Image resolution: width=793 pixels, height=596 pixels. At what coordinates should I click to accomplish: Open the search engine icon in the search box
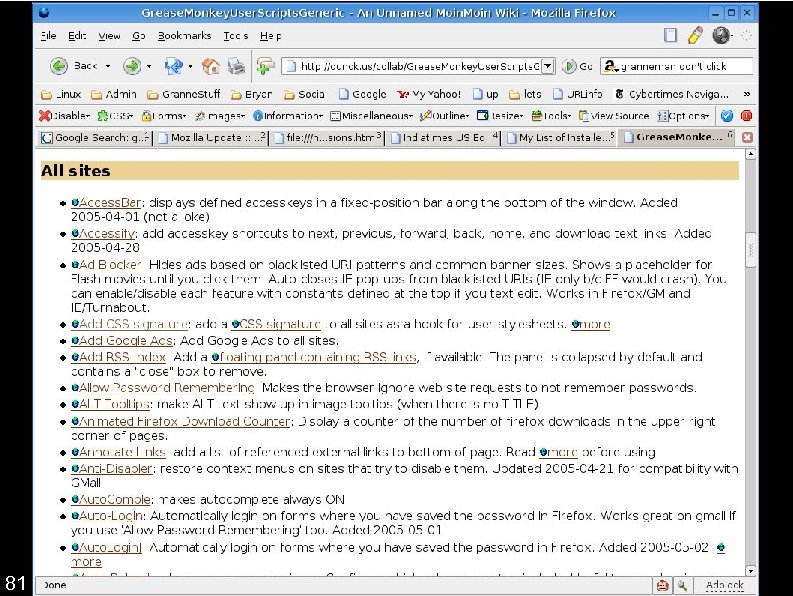[x=611, y=66]
